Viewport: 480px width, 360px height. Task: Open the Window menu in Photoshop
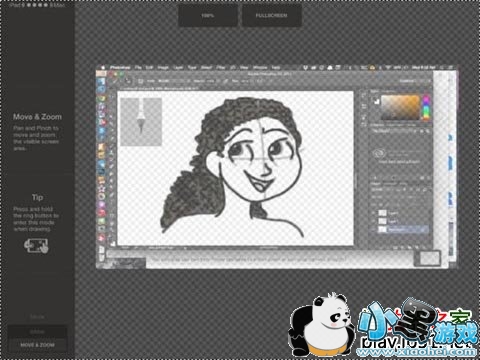pos(260,68)
